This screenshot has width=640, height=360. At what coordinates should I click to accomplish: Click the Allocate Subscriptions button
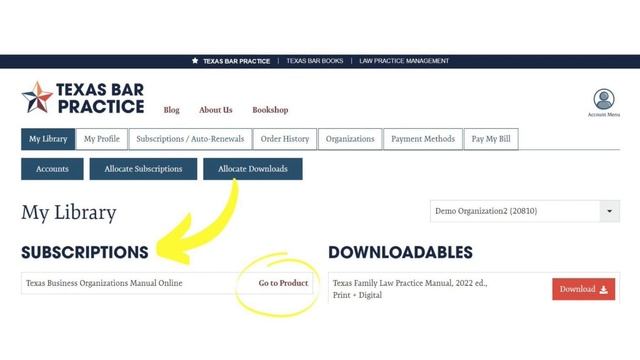pyautogui.click(x=143, y=169)
